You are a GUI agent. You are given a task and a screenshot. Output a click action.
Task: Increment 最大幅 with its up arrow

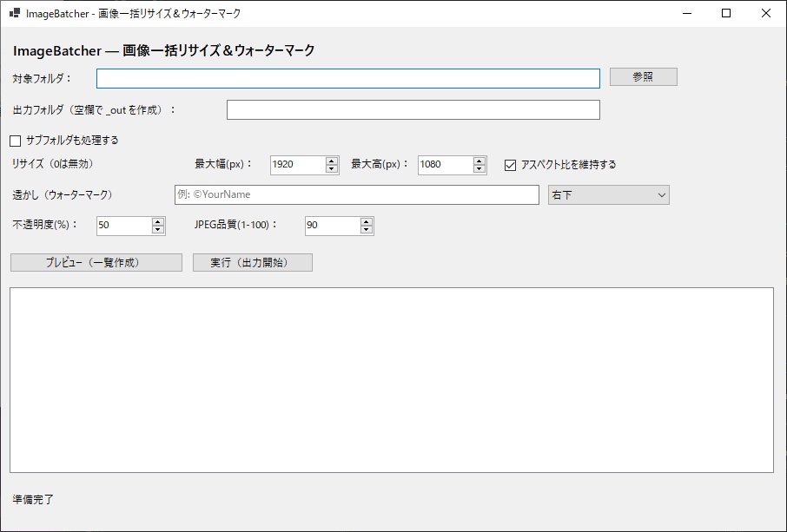point(331,160)
